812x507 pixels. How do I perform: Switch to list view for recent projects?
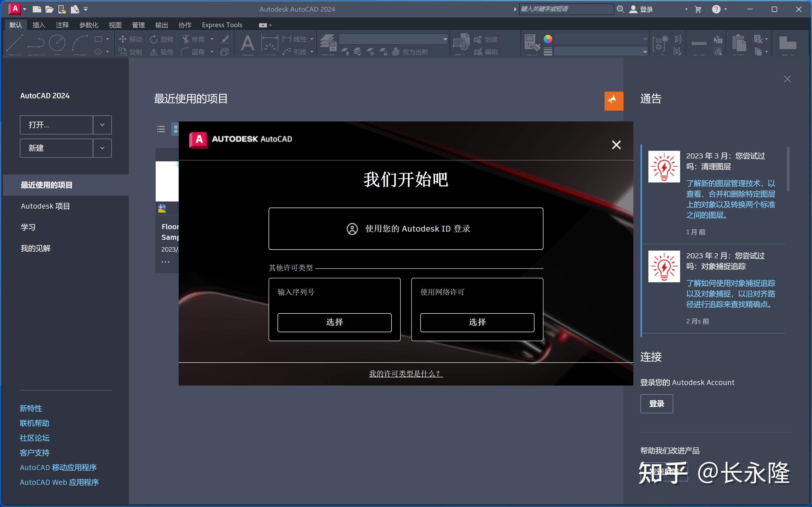(161, 129)
